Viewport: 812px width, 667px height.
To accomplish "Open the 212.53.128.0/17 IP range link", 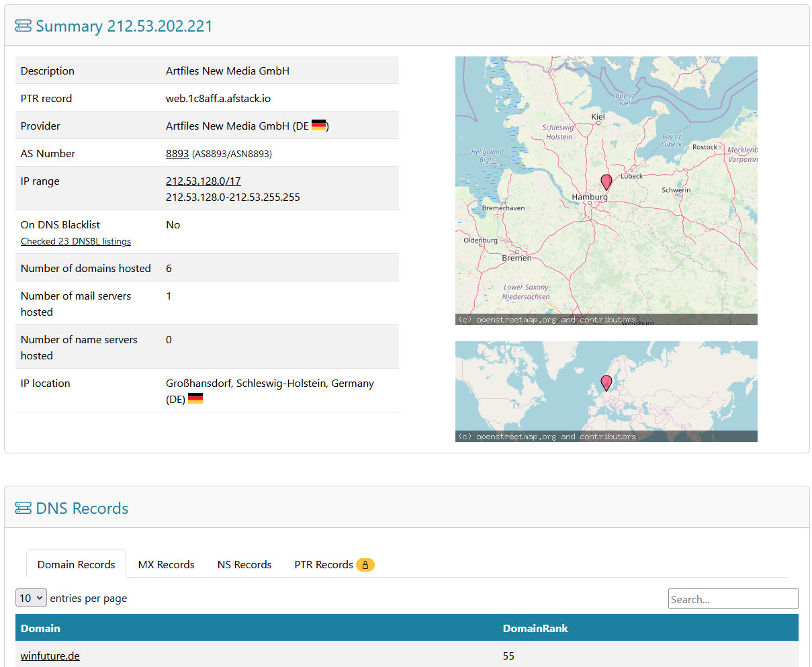I will (204, 181).
